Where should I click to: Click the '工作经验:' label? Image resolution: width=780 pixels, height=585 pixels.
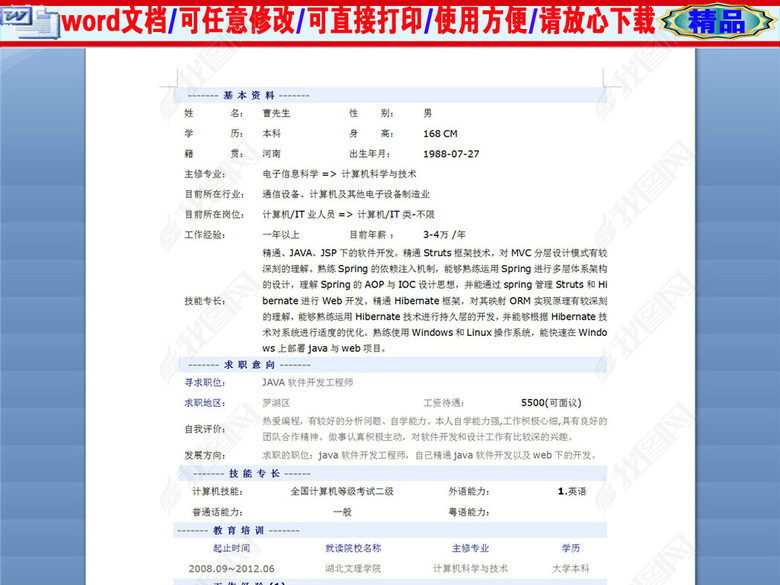205,235
